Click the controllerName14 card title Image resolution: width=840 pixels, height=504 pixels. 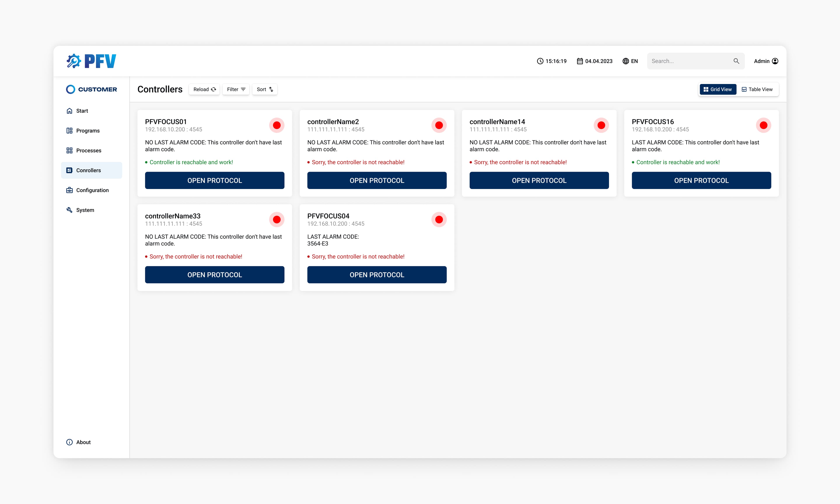coord(497,122)
